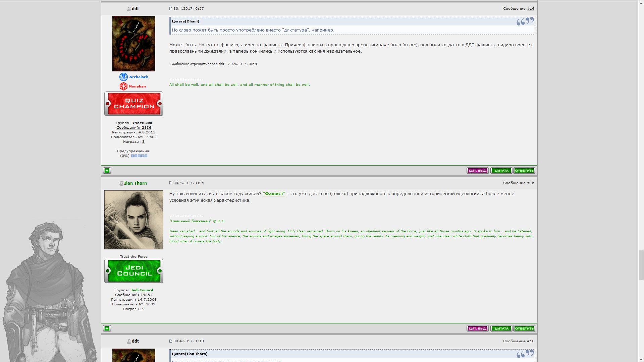Click the Jedi Council group link

click(142, 290)
